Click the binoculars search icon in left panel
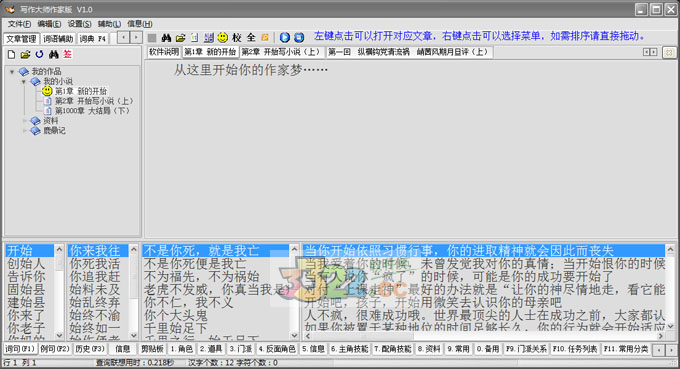 click(x=53, y=54)
